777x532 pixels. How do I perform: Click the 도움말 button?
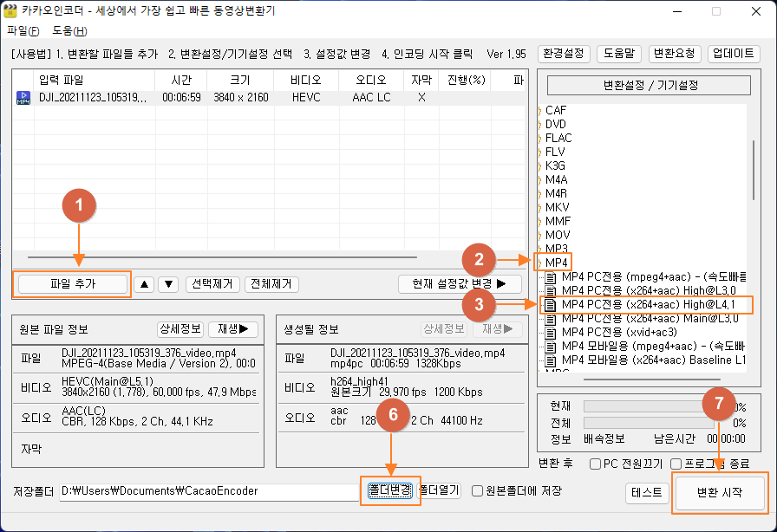619,54
